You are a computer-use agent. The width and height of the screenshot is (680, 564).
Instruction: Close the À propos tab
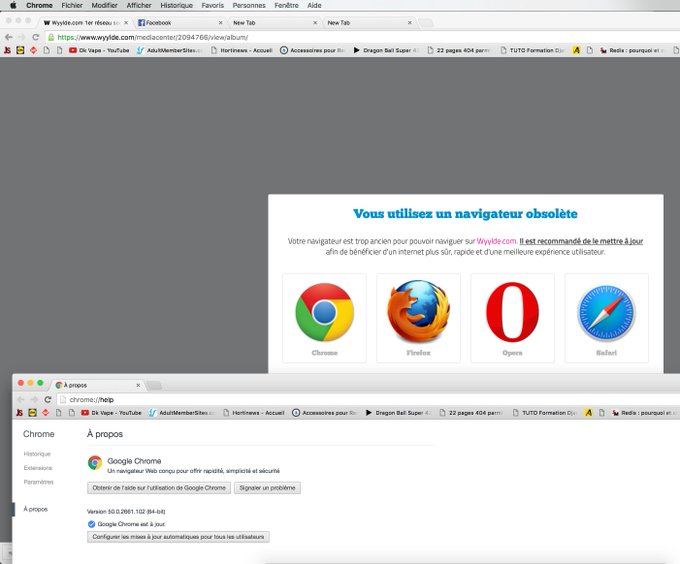[x=138, y=385]
